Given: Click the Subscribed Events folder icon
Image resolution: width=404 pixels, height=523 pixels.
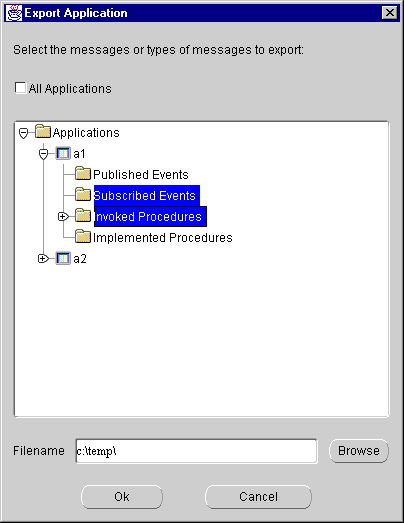Looking at the screenshot, I should pyautogui.click(x=83, y=195).
